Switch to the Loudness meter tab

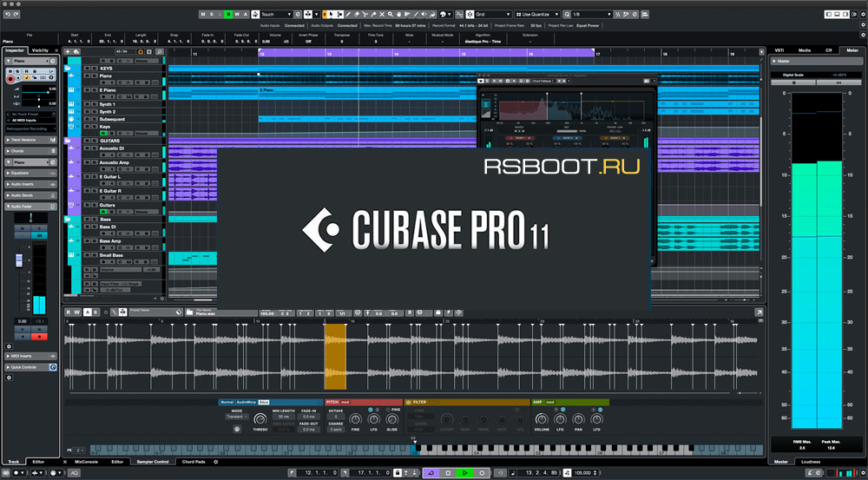(811, 462)
